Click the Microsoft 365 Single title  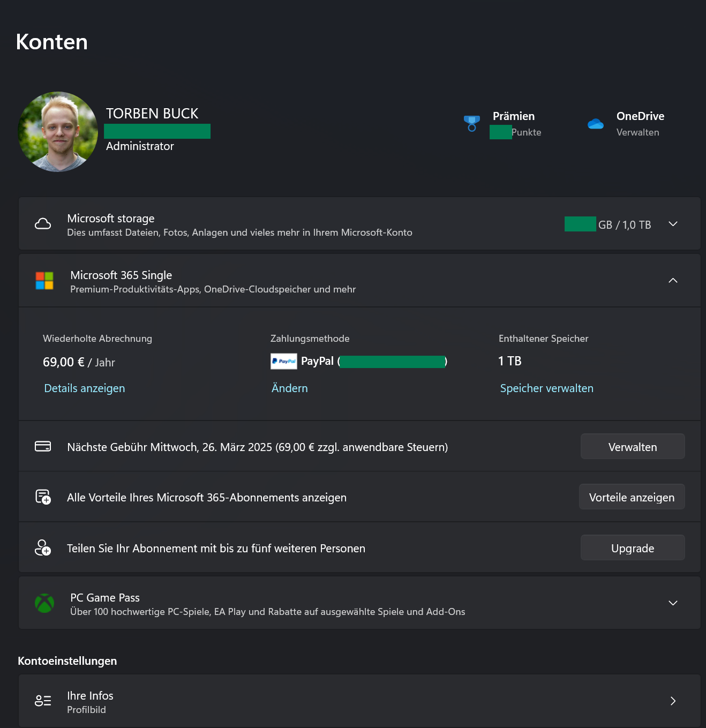point(121,275)
